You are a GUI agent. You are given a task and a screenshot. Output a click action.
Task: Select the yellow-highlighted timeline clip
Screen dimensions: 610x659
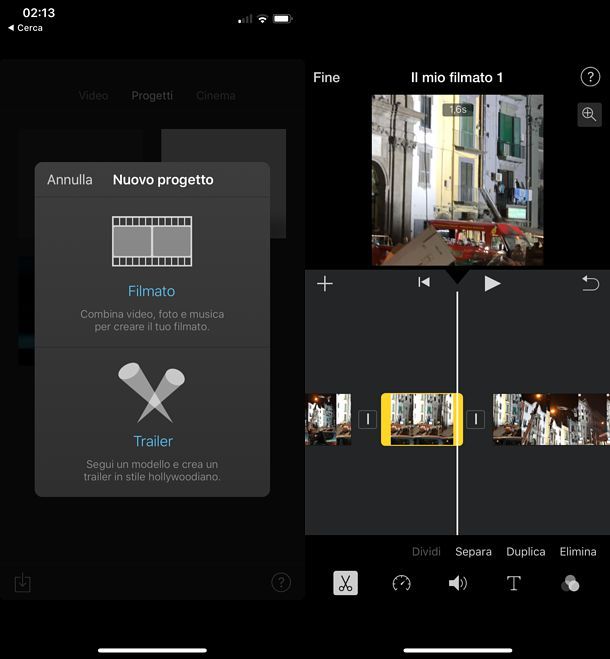(x=421, y=419)
